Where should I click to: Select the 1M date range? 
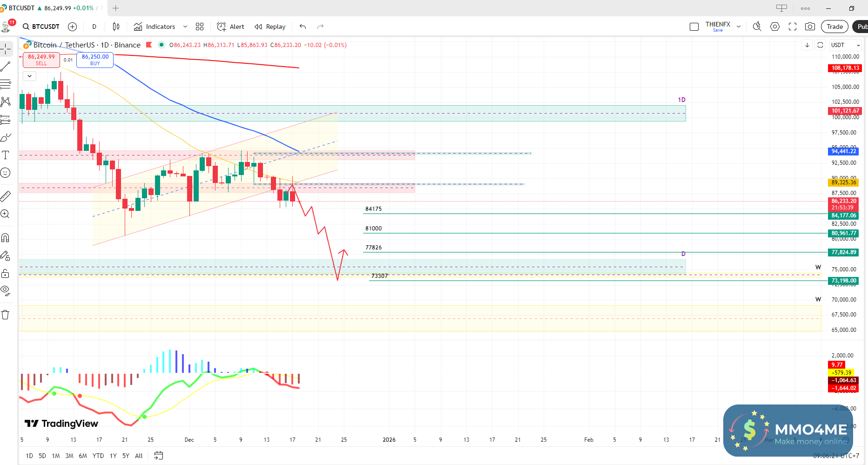[x=56, y=456]
